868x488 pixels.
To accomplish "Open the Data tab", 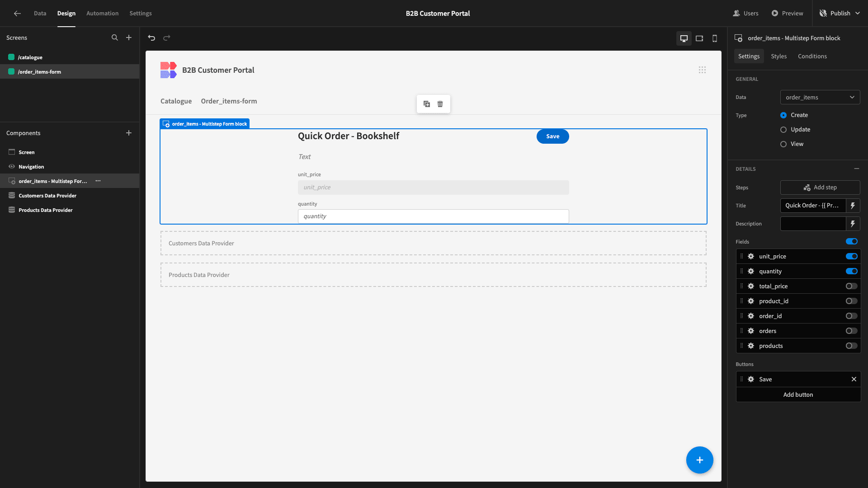I will click(x=40, y=14).
